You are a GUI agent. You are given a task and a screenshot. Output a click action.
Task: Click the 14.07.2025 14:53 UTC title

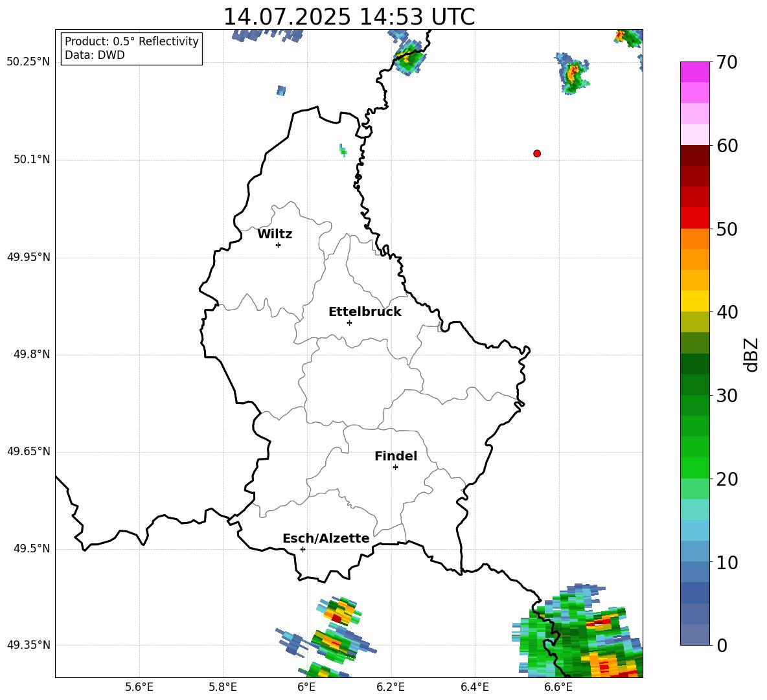coord(349,17)
